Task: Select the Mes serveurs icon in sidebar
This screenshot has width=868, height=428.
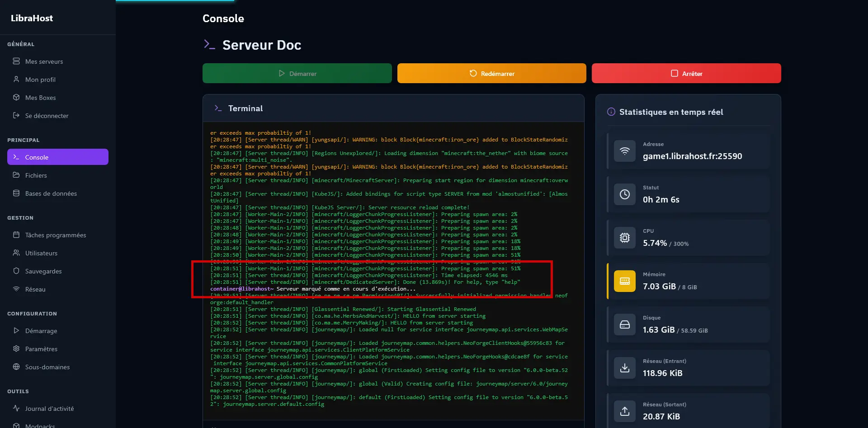Action: (16, 61)
